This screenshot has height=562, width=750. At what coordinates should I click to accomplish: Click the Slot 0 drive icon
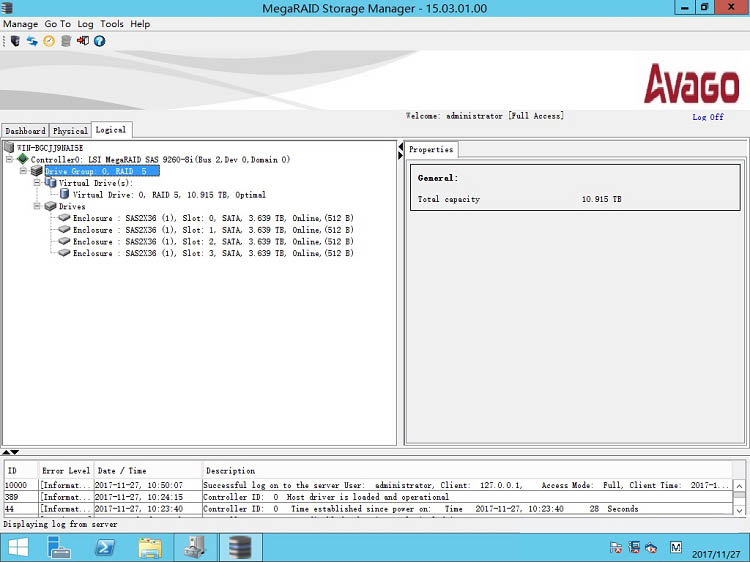[x=64, y=218]
